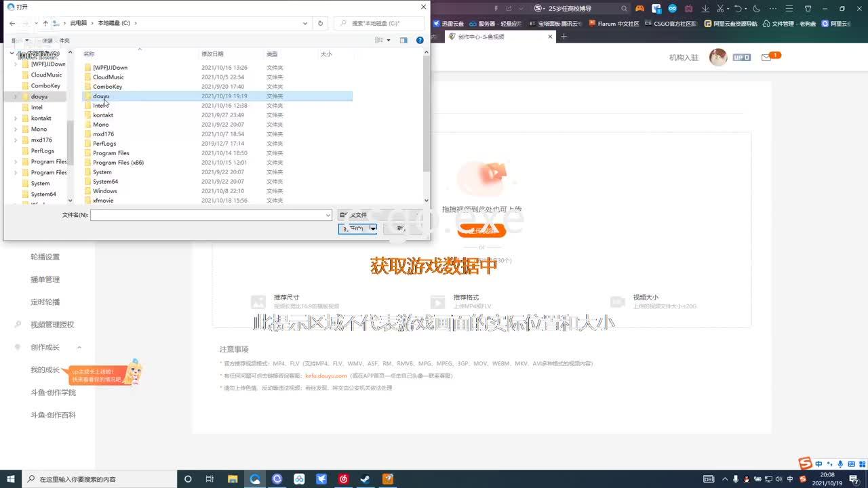
Task: Open the kefu.douyu.com support link
Action: (x=326, y=375)
